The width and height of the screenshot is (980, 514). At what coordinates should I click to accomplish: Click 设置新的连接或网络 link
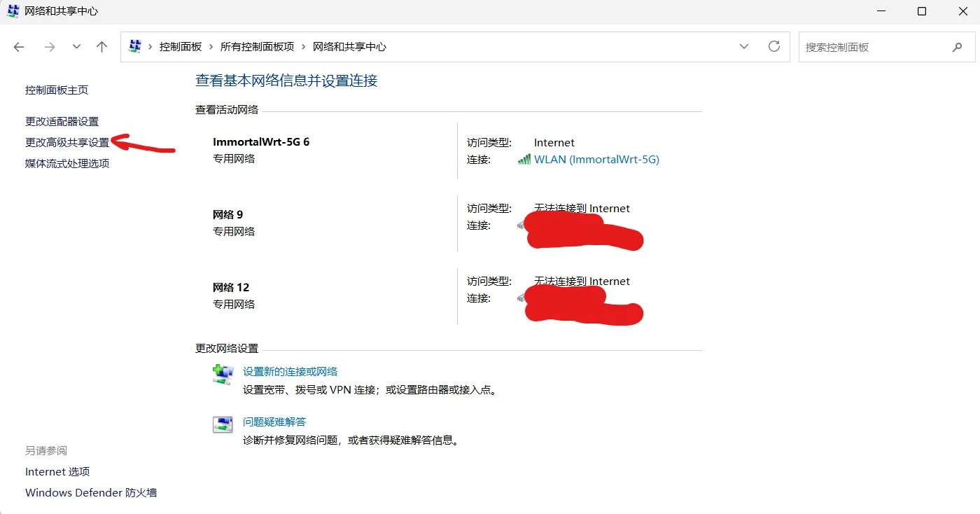[x=290, y=372]
